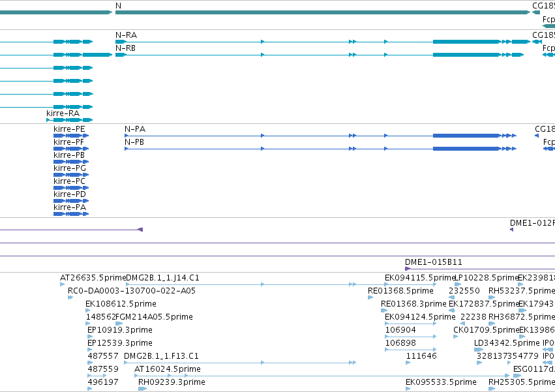Click the N-PB protein label

click(134, 142)
